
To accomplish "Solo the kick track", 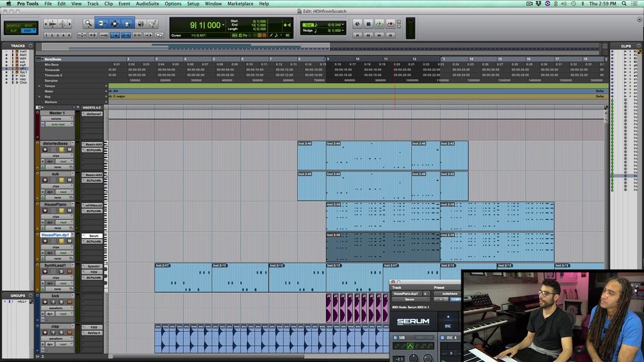I will (x=62, y=302).
